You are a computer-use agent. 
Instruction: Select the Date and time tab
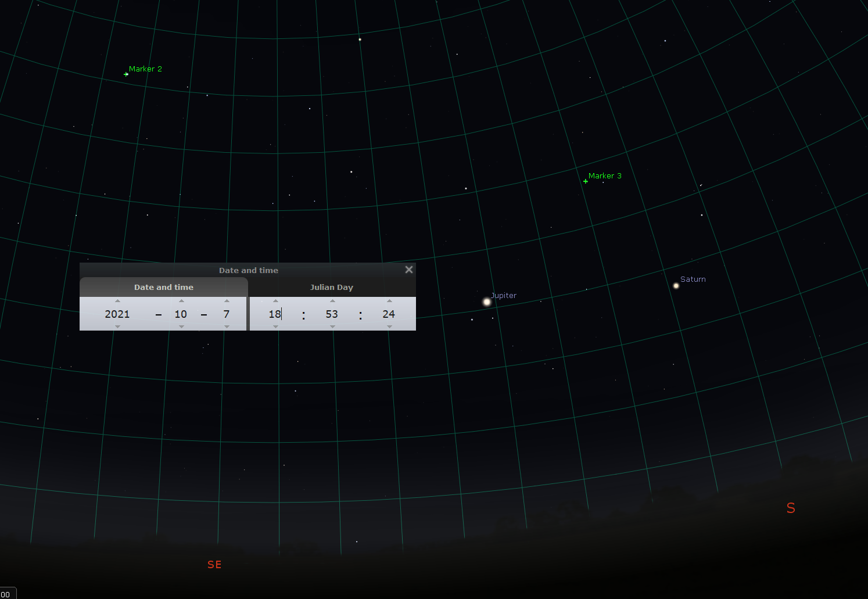(x=164, y=288)
